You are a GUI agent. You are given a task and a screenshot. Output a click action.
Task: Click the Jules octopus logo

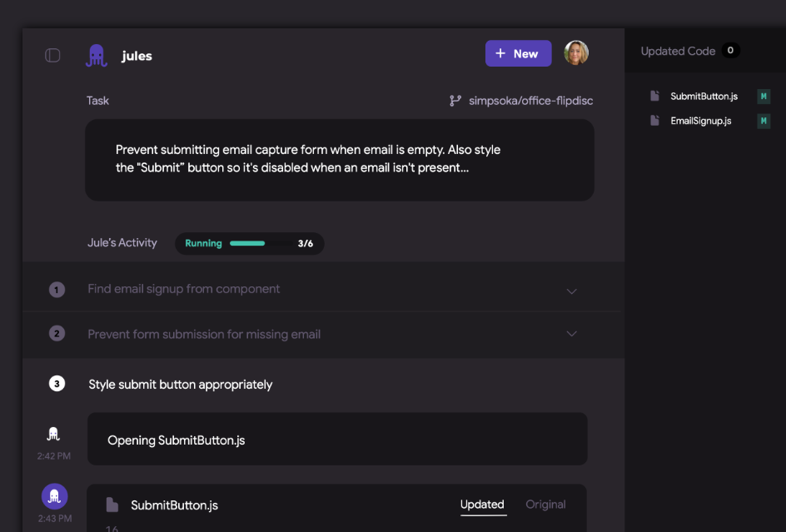click(x=97, y=56)
